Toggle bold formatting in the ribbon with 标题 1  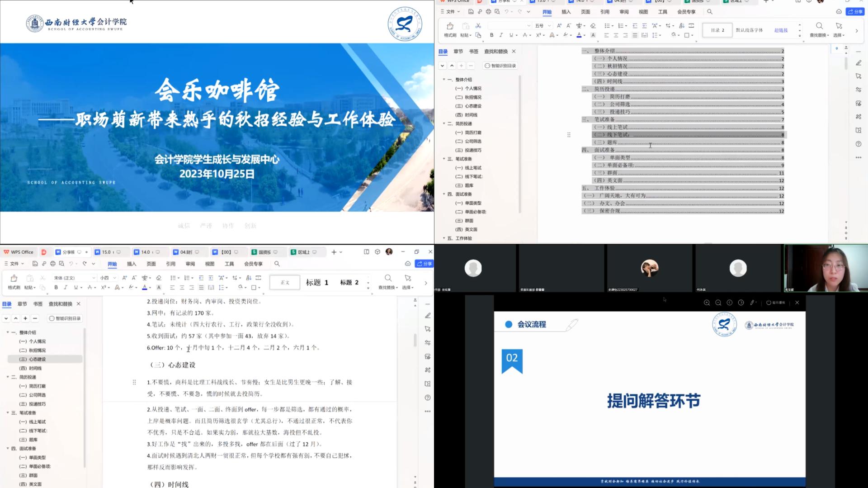[56, 287]
